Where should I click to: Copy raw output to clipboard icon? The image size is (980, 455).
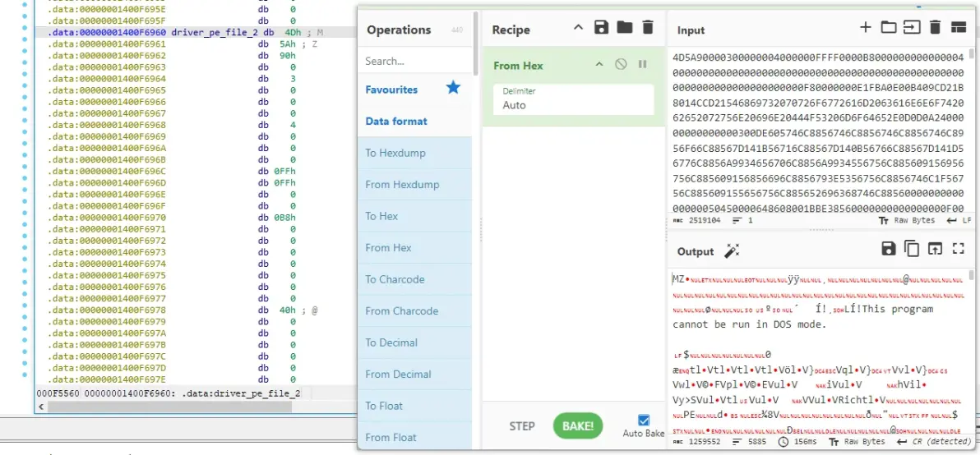[911, 248]
